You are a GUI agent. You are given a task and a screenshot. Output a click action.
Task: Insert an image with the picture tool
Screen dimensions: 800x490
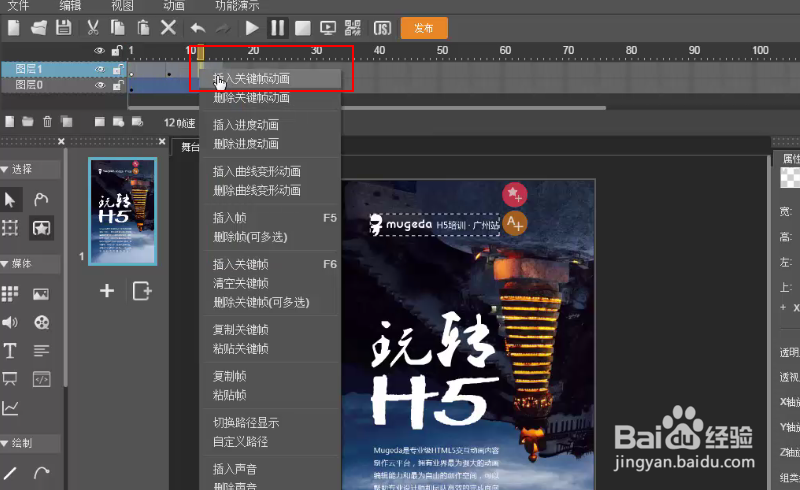coord(41,294)
